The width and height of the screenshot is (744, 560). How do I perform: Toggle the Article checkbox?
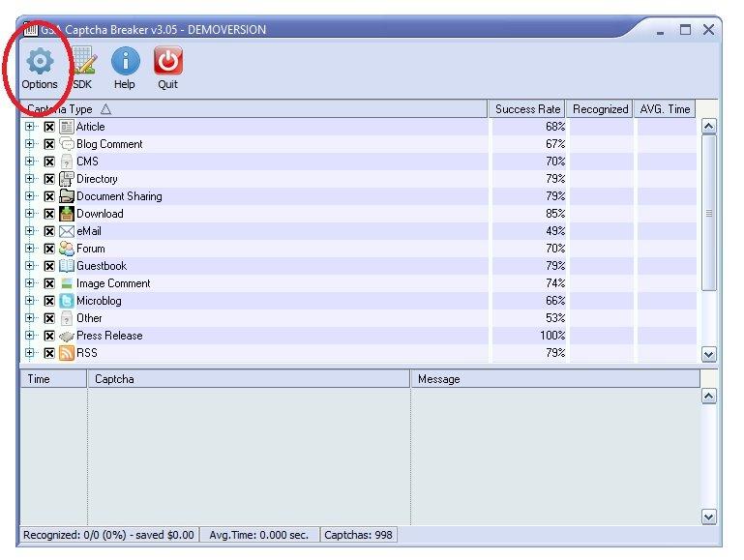(x=49, y=127)
